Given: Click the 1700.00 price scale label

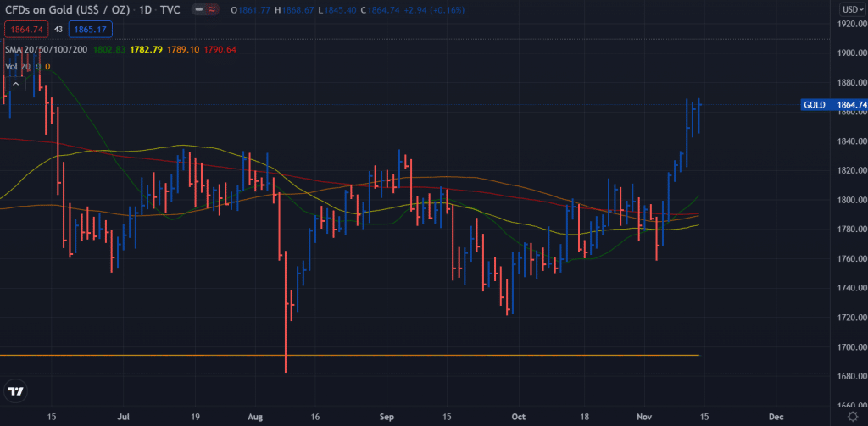Looking at the screenshot, I should pos(851,347).
